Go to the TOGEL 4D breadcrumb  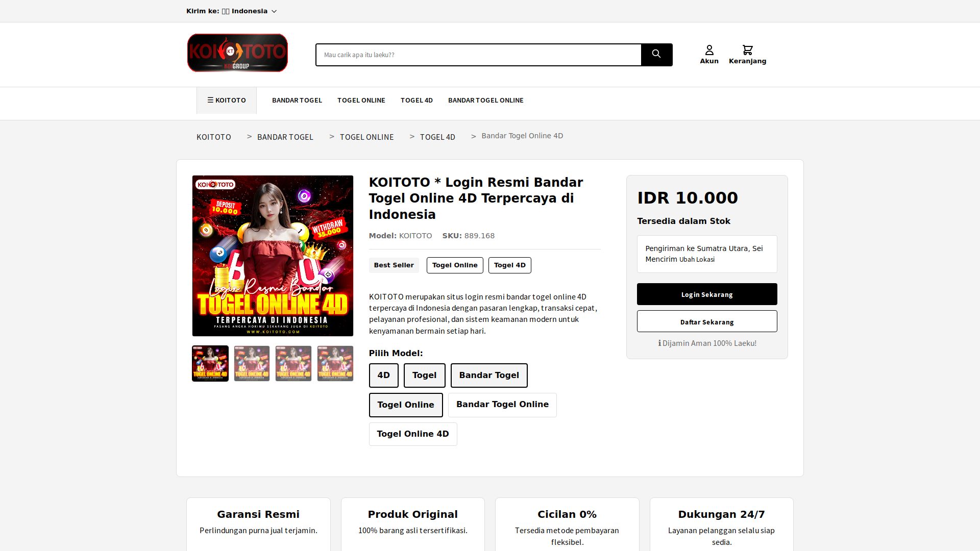(x=437, y=137)
